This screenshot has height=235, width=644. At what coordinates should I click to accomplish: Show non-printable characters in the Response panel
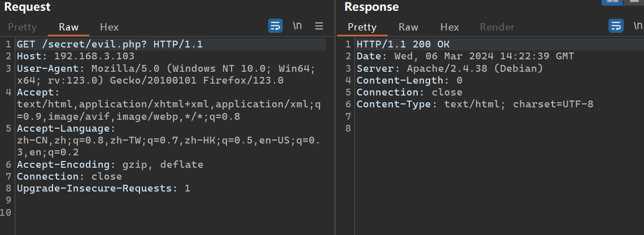coord(638,26)
